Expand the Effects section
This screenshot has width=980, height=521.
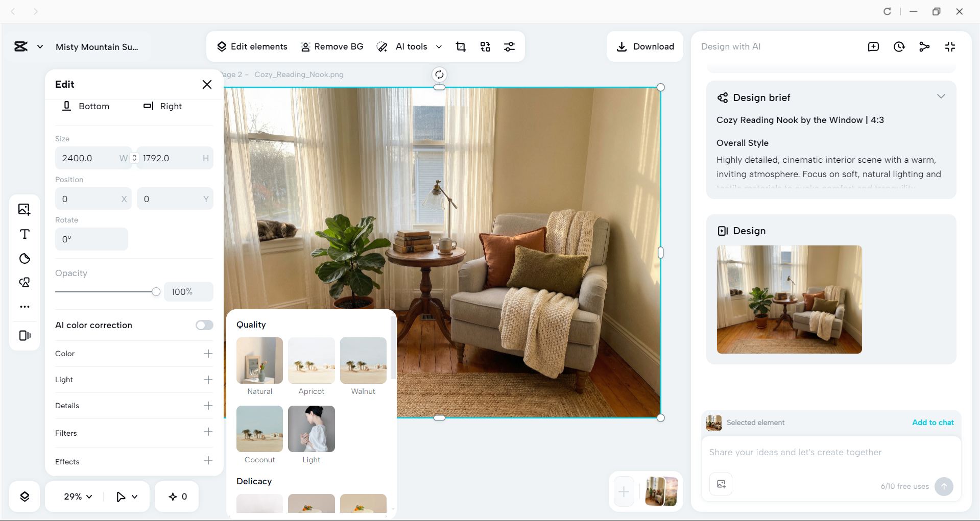(208, 461)
